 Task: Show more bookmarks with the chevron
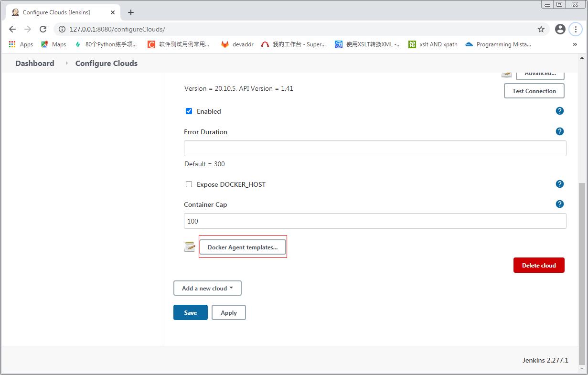tap(575, 44)
